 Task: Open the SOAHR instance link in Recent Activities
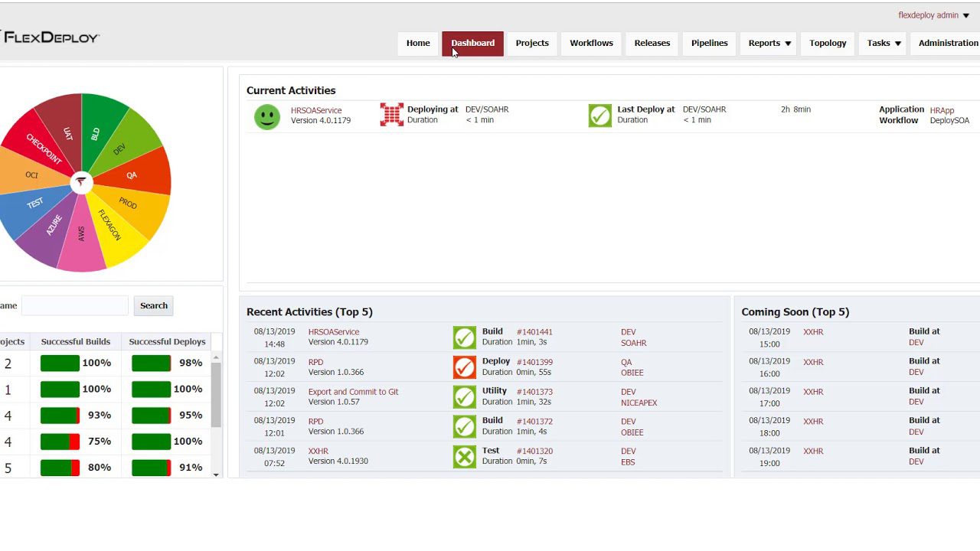pyautogui.click(x=633, y=344)
